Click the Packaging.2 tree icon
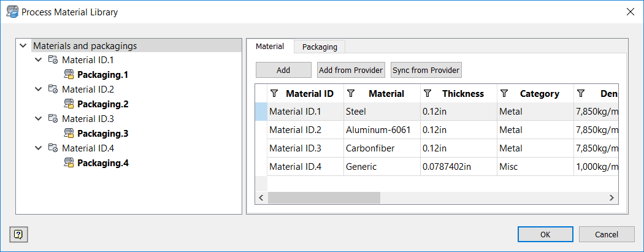Screen dimensions: 644x252 click(69, 104)
